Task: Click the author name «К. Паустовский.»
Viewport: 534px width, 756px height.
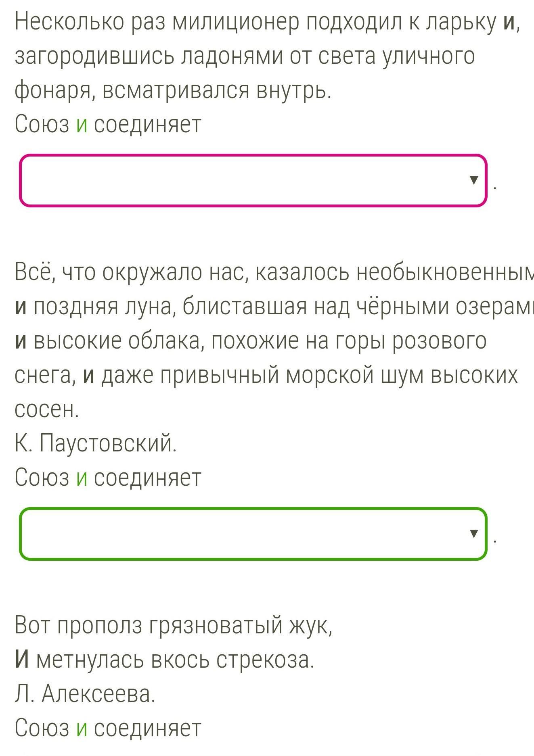Action: tap(96, 444)
